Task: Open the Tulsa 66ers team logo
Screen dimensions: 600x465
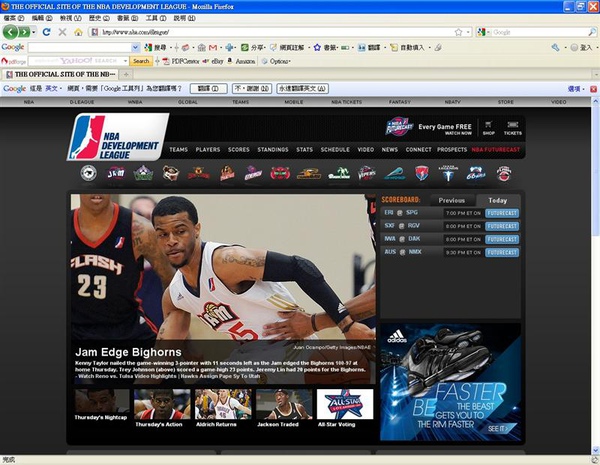Action: [476, 173]
